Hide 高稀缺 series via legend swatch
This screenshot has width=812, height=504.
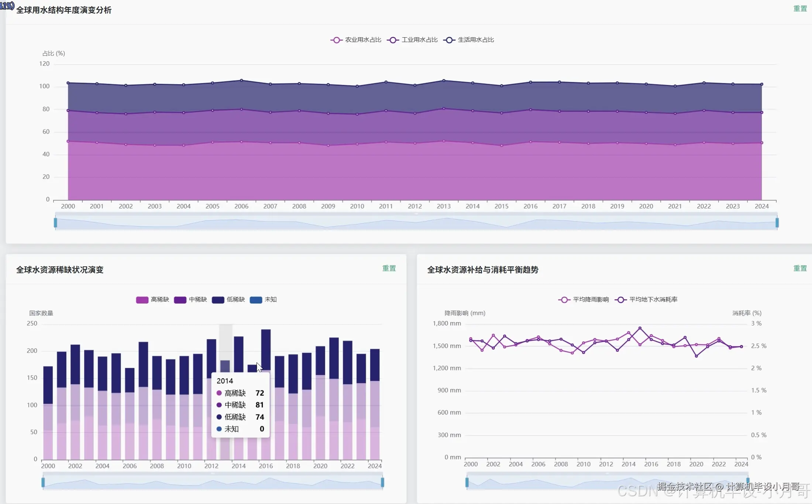(x=142, y=300)
